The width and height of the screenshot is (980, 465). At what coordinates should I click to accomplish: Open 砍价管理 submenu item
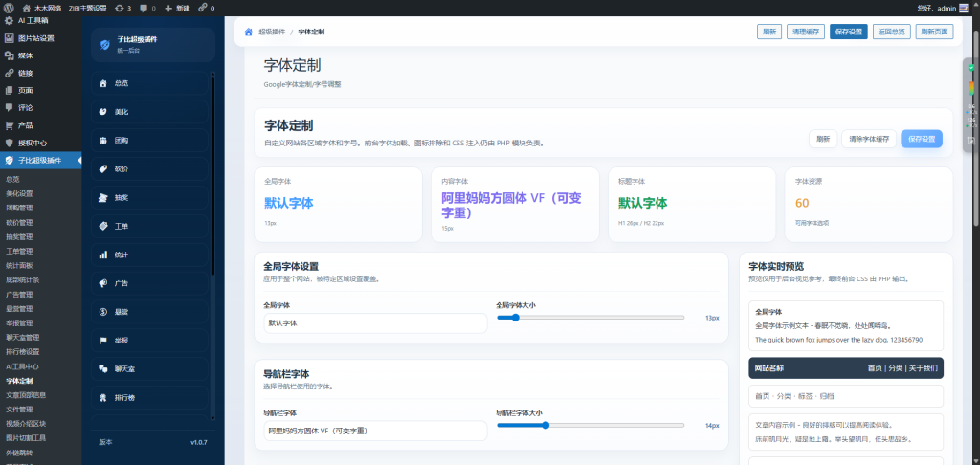click(x=19, y=223)
